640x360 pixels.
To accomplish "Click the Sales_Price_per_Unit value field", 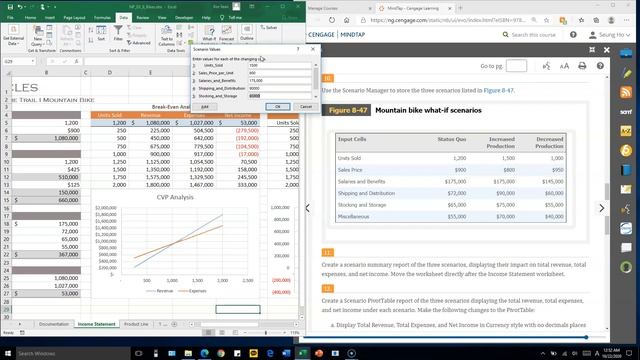I will [x=280, y=73].
